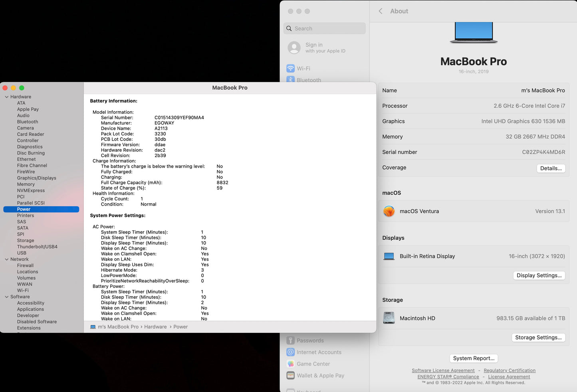The width and height of the screenshot is (577, 392).
Task: Click the Built-in Retina Display icon
Action: point(389,256)
